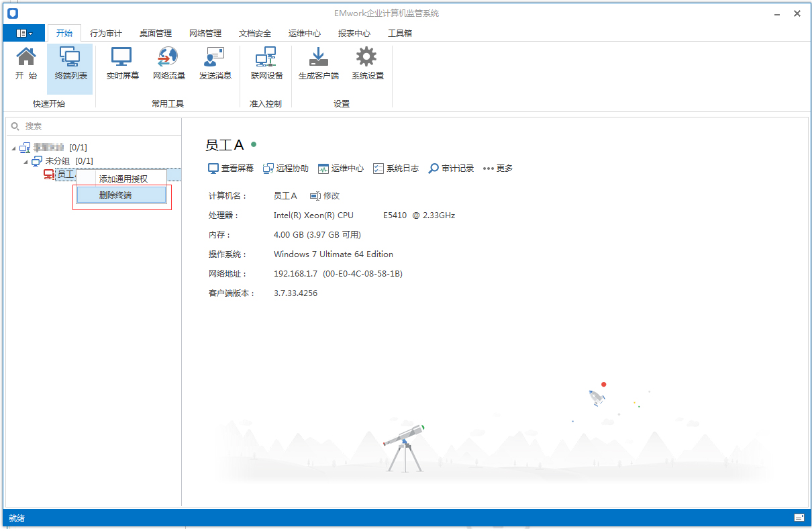The width and height of the screenshot is (812, 531).
Task: Collapse the 未分组 group expander arrow
Action: [x=26, y=161]
